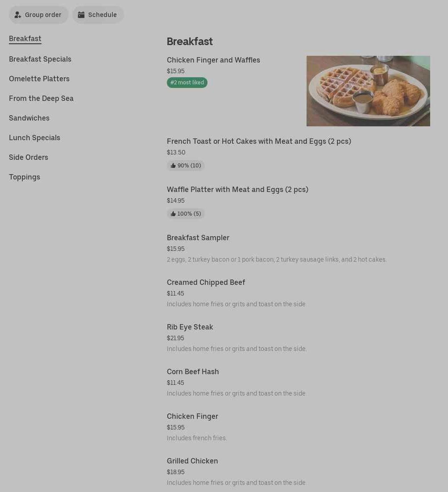The width and height of the screenshot is (448, 492).
Task: Click the #2 most liked badge
Action: (x=187, y=83)
